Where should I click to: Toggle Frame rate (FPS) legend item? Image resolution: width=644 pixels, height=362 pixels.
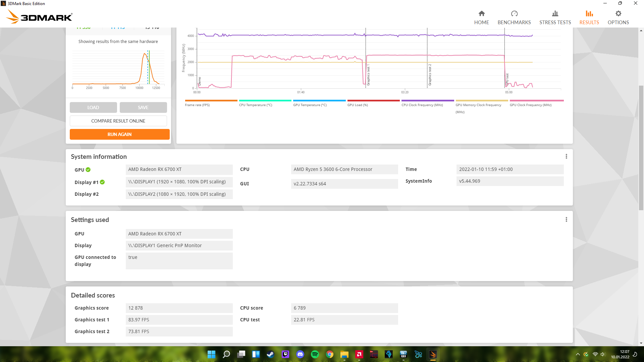pyautogui.click(x=211, y=103)
